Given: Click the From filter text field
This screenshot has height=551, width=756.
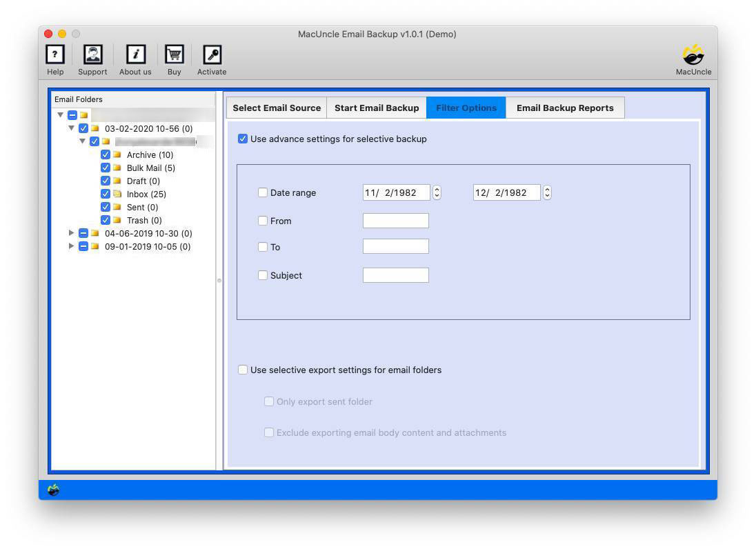Looking at the screenshot, I should [395, 220].
